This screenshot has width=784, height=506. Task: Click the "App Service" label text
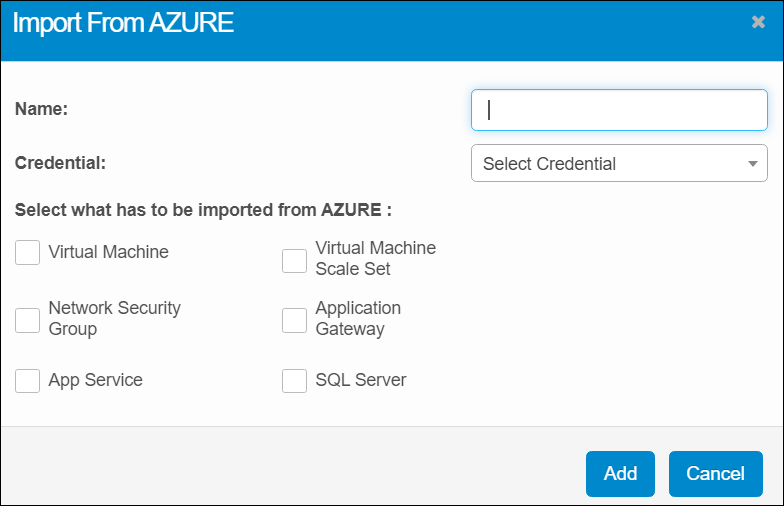tap(95, 380)
